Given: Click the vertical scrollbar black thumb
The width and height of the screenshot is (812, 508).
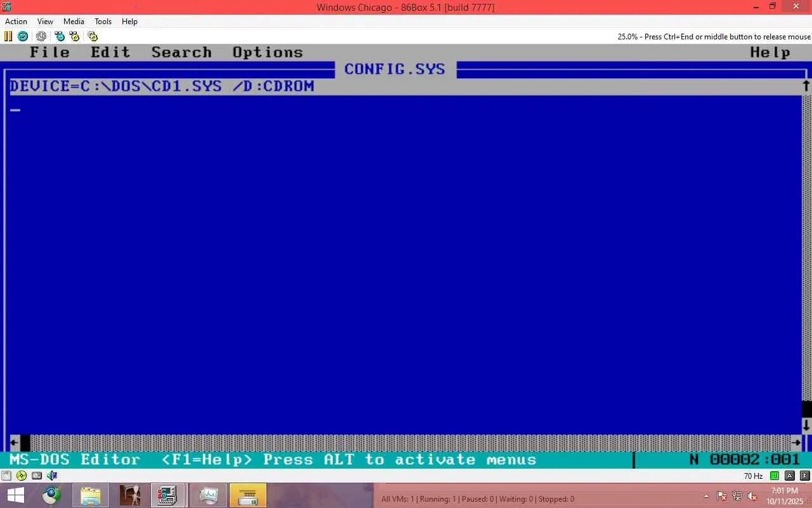Looking at the screenshot, I should pyautogui.click(x=806, y=409).
